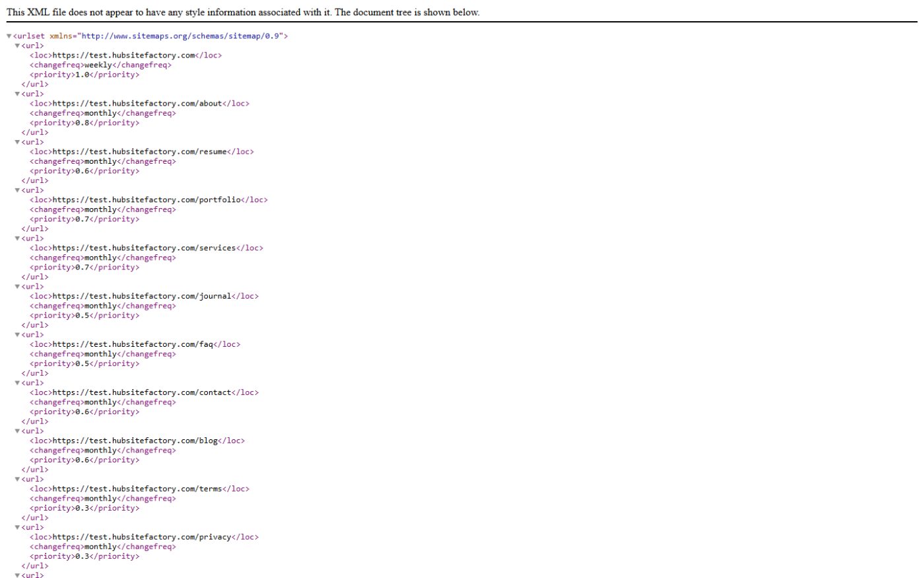This screenshot has width=924, height=578.
Task: Collapse the url node containing /about
Action: click(18, 94)
